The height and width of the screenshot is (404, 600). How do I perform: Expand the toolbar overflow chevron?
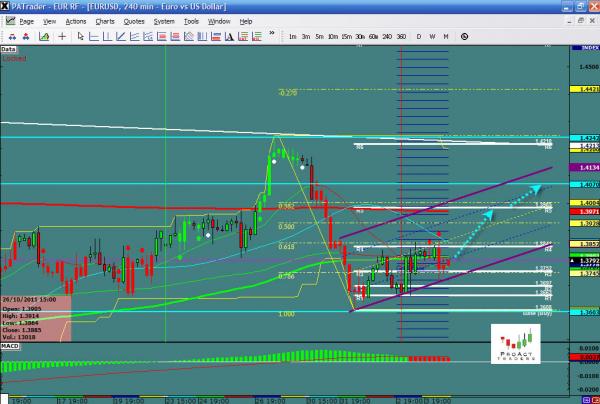274,36
